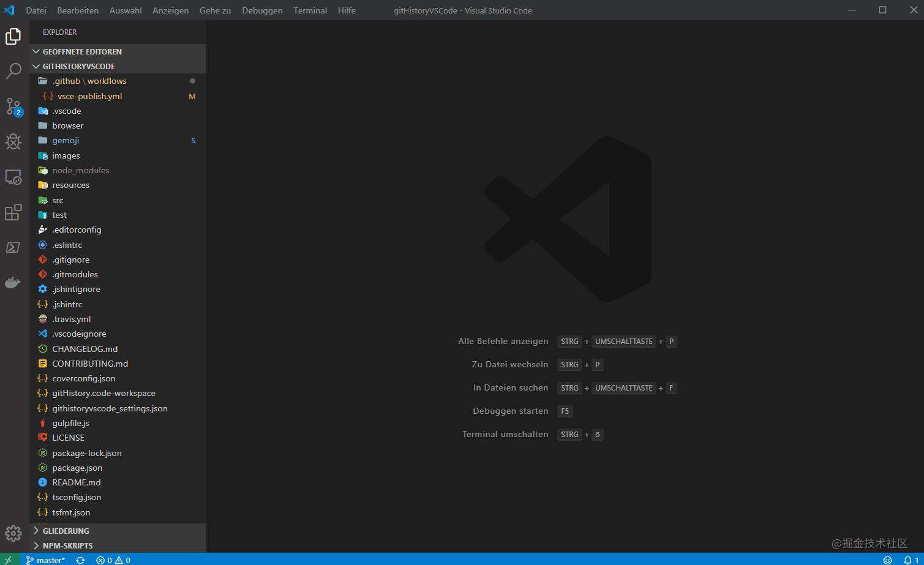
Task: Collapse the GITHISTORYVSCODE folder section
Action: (118, 66)
